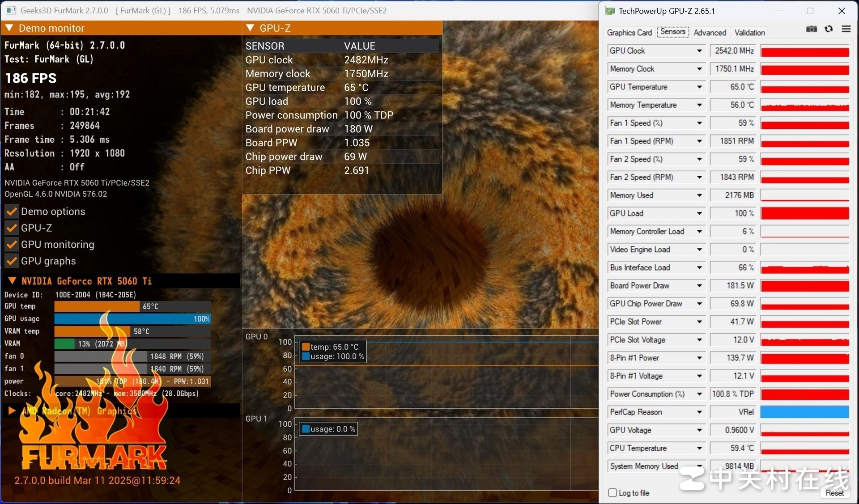Click the PerfCap Reason blue graph bar
The width and height of the screenshot is (859, 504).
[804, 412]
